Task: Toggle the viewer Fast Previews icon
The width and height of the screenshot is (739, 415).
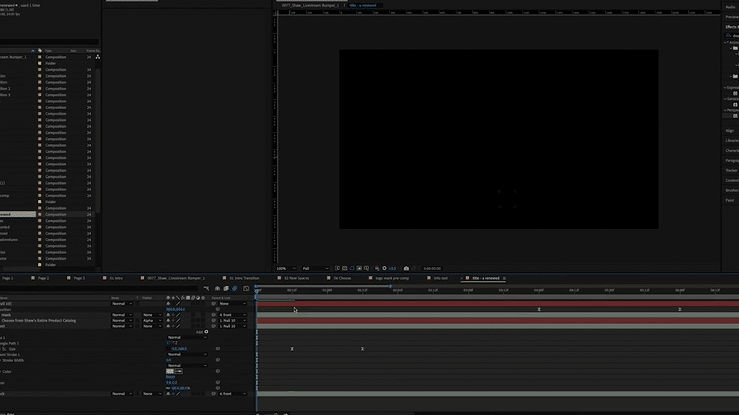Action: pos(337,269)
